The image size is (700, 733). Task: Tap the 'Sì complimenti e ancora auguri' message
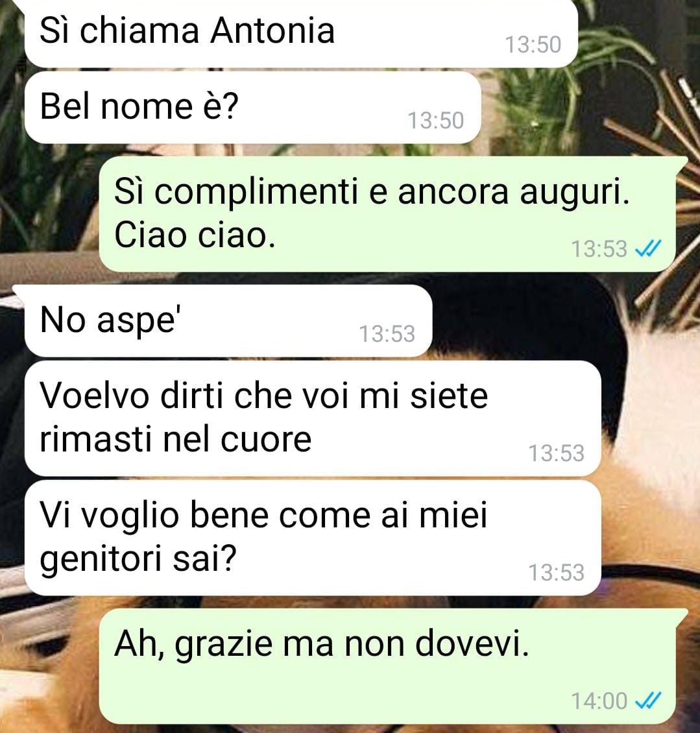click(x=388, y=214)
